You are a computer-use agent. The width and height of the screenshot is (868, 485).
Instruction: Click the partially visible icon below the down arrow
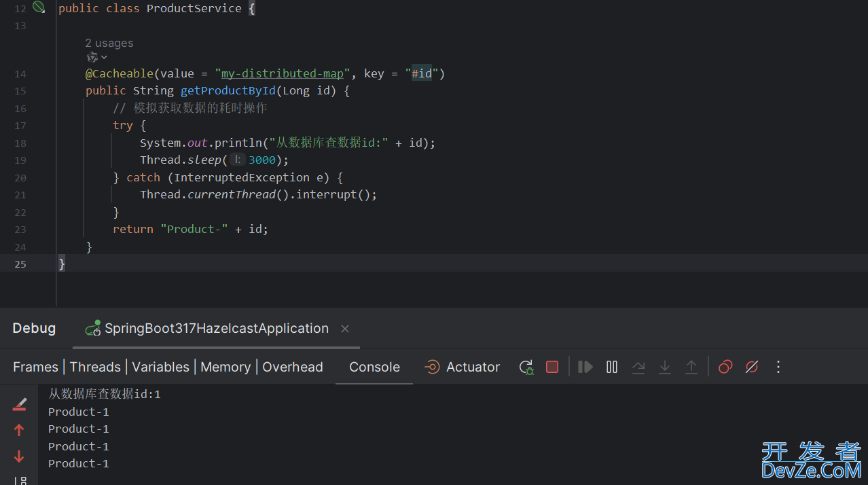click(20, 480)
